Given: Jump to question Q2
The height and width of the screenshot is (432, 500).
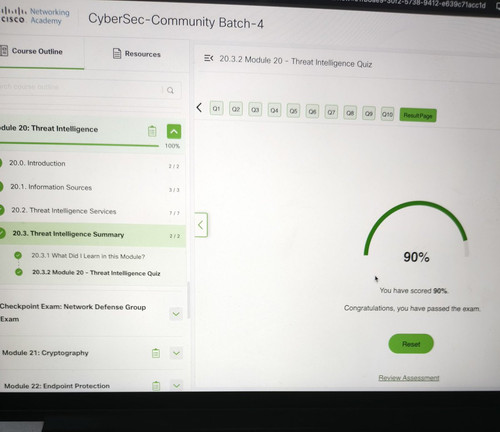Looking at the screenshot, I should point(236,109).
